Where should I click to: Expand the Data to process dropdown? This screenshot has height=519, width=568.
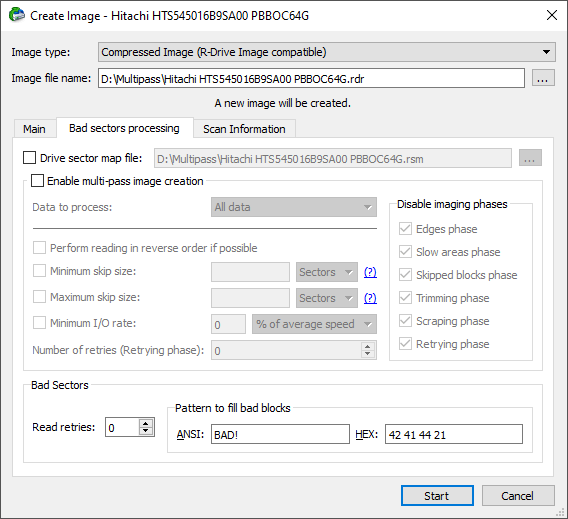click(294, 207)
